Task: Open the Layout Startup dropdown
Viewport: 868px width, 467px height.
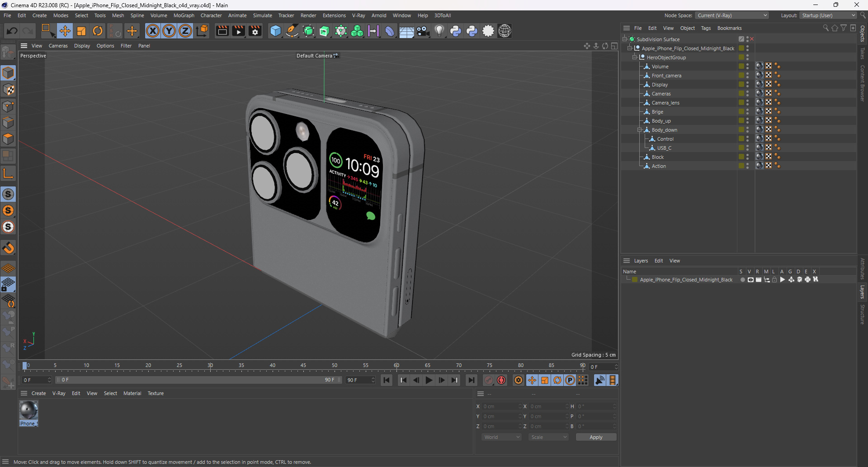Action: pyautogui.click(x=828, y=15)
